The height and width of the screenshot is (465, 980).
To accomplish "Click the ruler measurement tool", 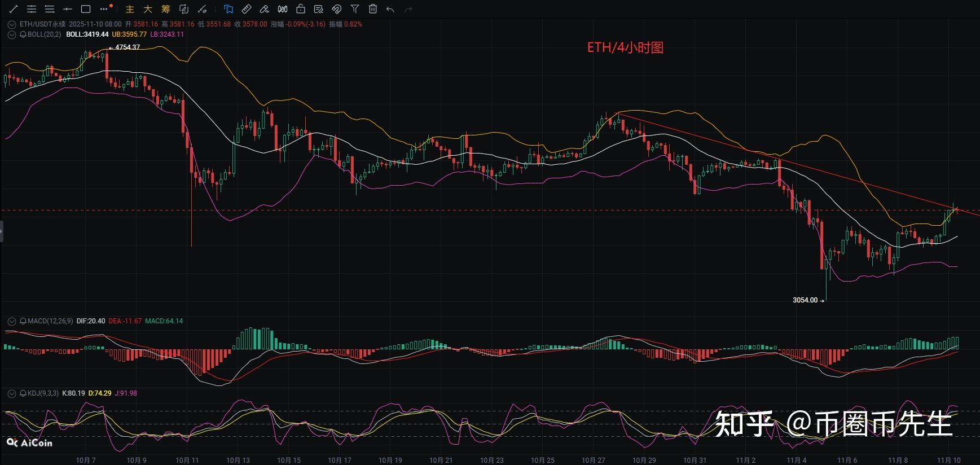I will click(247, 9).
